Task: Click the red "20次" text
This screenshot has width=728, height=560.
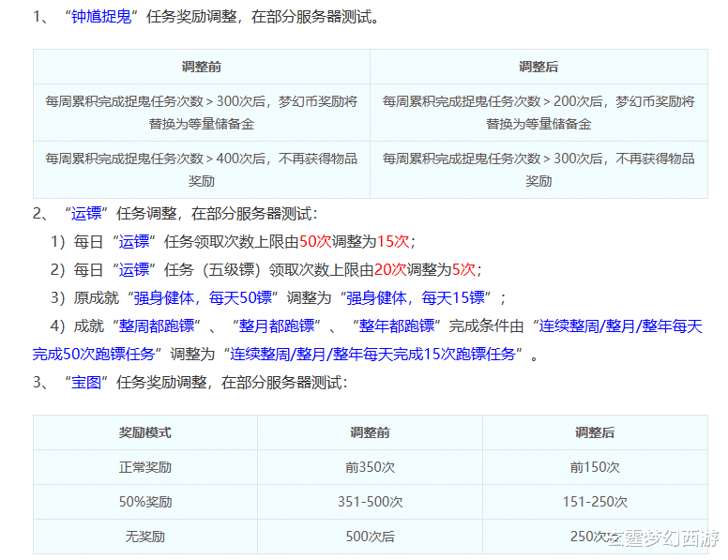Action: 390,269
